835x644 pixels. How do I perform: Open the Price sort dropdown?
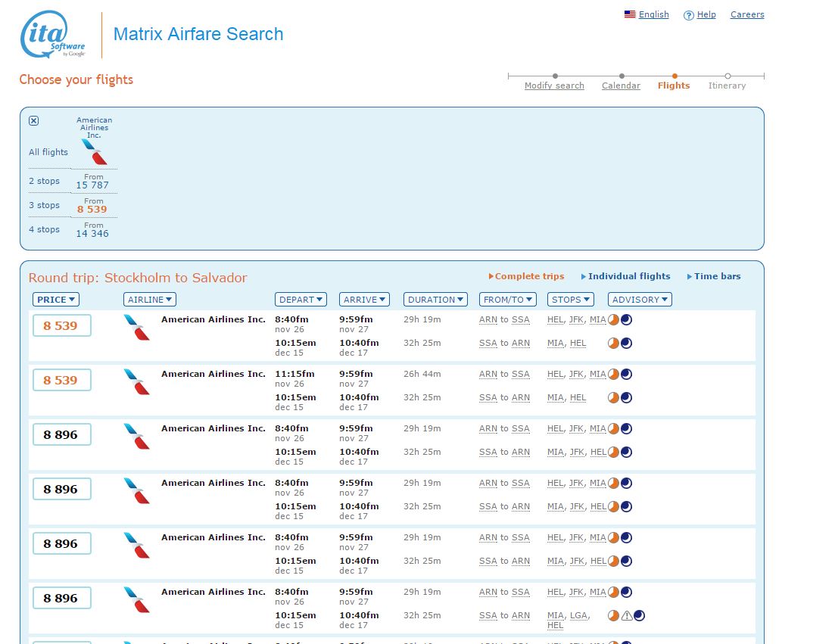coord(55,300)
